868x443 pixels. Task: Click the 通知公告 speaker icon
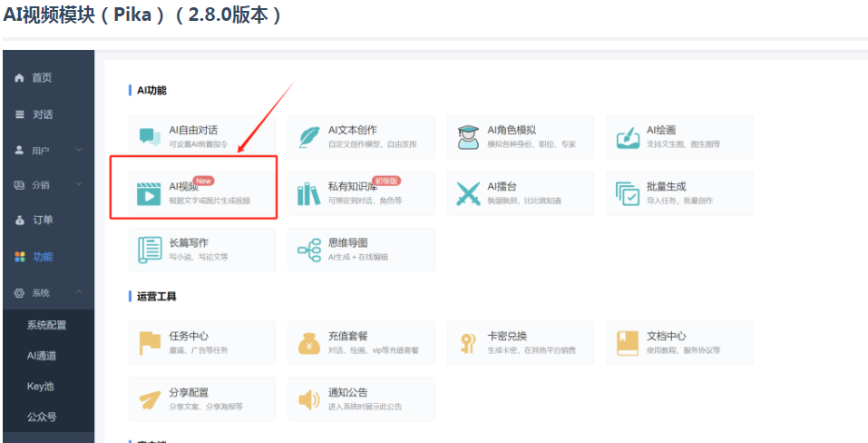click(x=309, y=399)
